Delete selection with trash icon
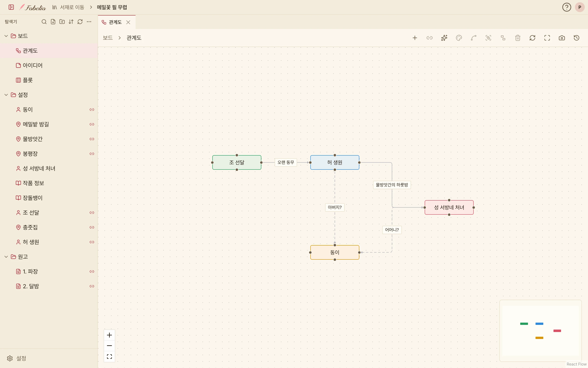The image size is (588, 368). [x=518, y=38]
